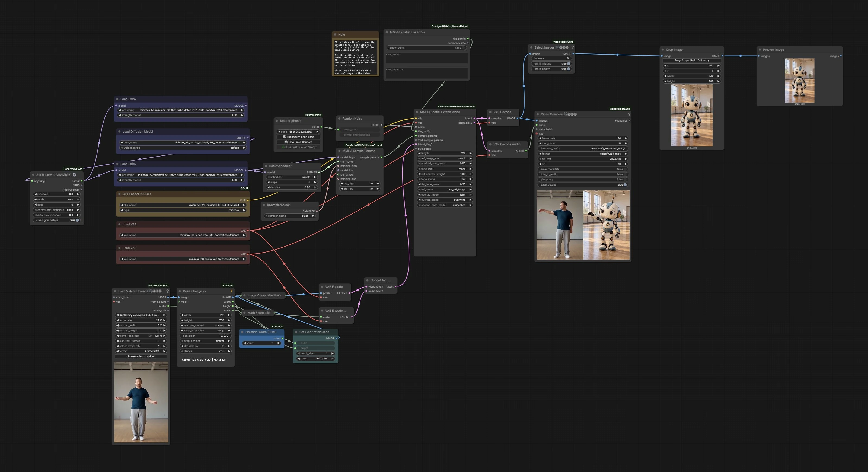Open the format dropdown showing video/h264-mp4
Viewport: 868px width, 472px height.
point(583,154)
